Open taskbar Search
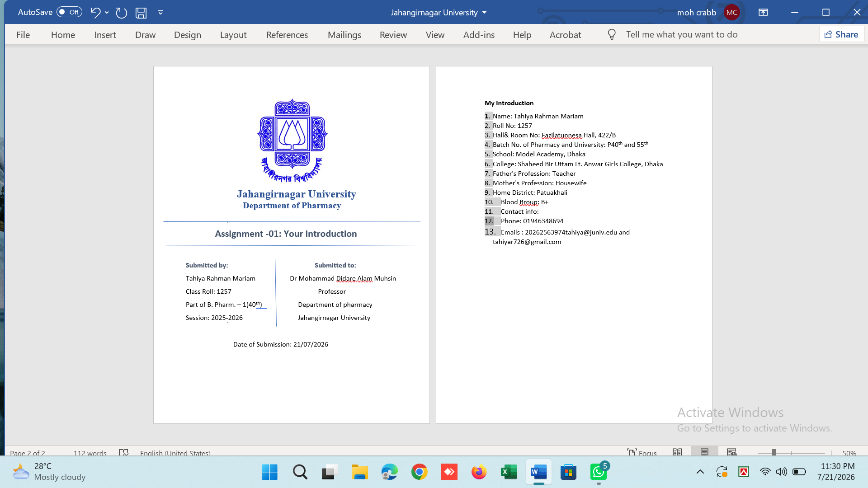Image resolution: width=868 pixels, height=488 pixels. click(300, 472)
